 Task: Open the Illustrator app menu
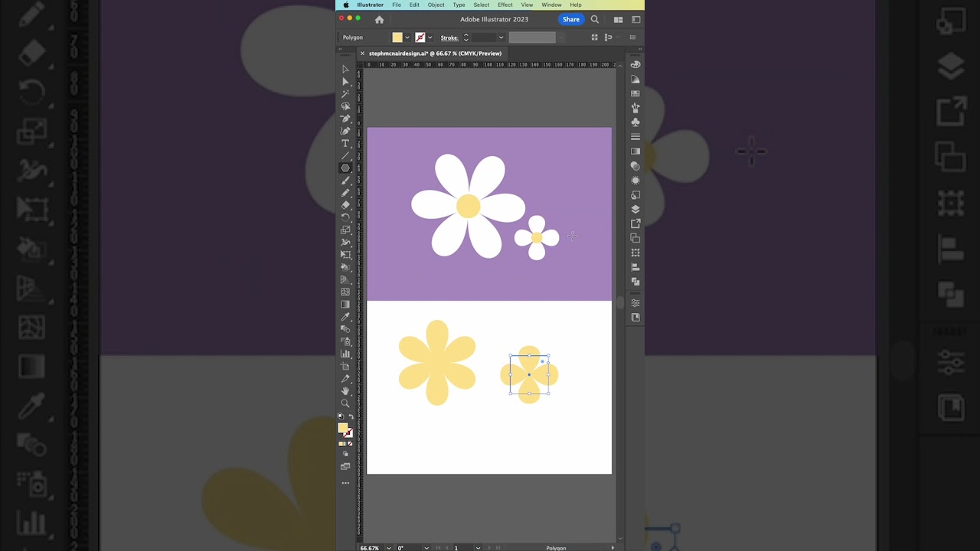370,5
